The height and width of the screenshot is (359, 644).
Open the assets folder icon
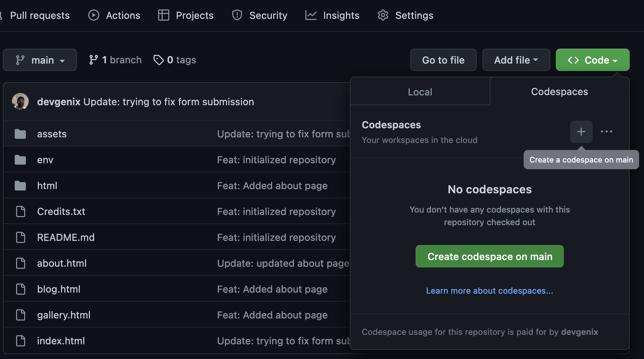pos(20,134)
